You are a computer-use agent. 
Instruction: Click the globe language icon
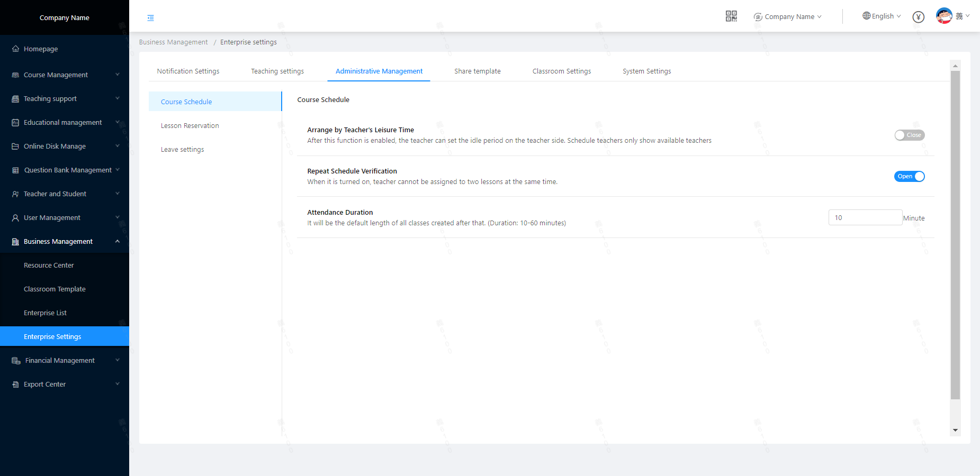(866, 16)
